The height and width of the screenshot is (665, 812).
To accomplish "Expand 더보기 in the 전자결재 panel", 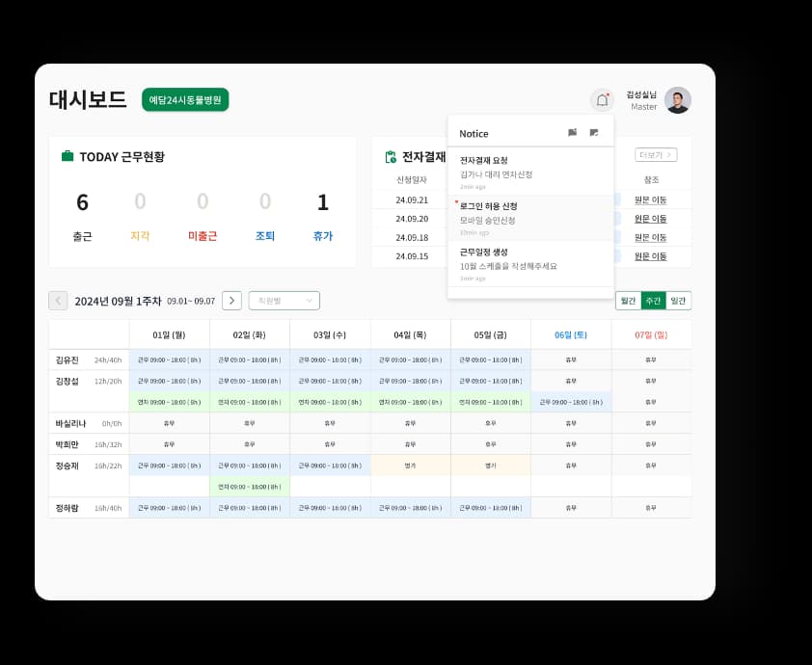I will click(656, 155).
